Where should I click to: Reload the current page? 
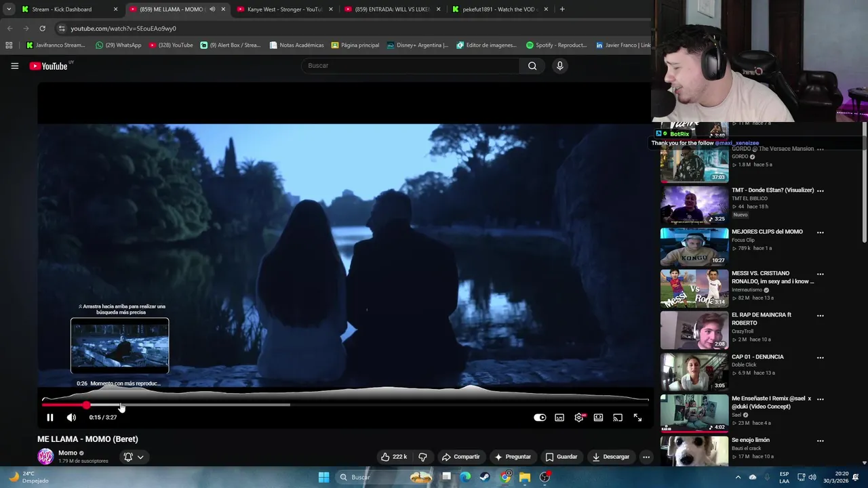(x=42, y=28)
